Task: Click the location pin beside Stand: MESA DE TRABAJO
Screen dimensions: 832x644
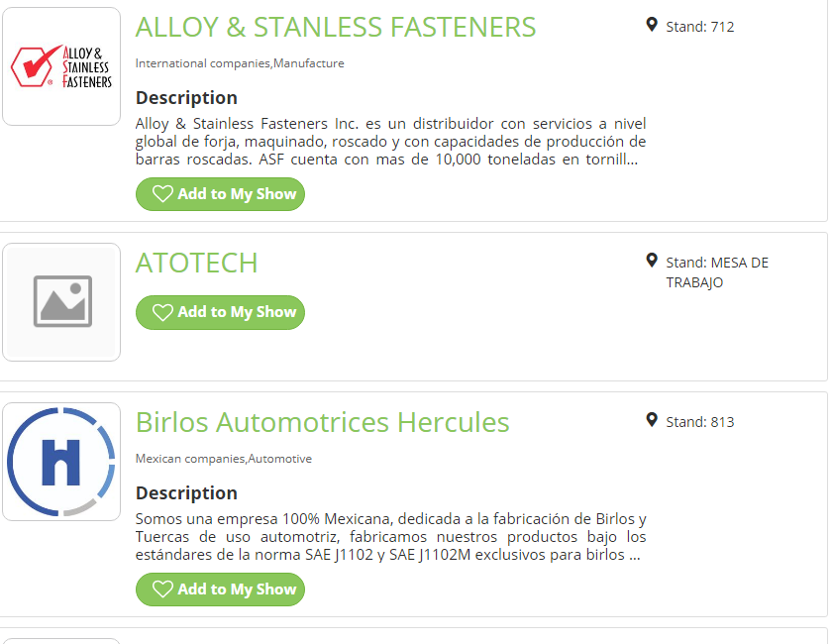Action: pos(652,261)
